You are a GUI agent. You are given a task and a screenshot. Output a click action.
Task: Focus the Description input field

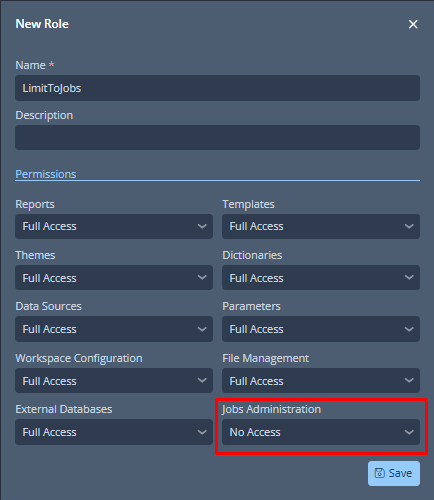217,137
